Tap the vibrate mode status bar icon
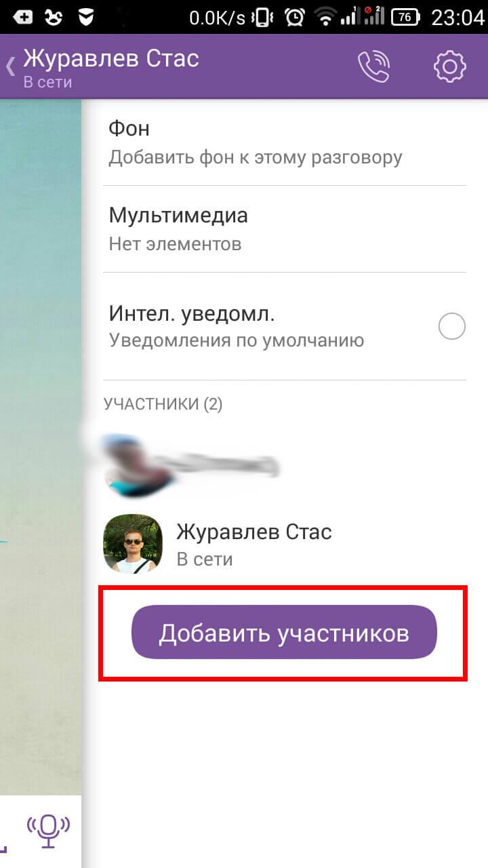488x868 pixels. coord(264,18)
